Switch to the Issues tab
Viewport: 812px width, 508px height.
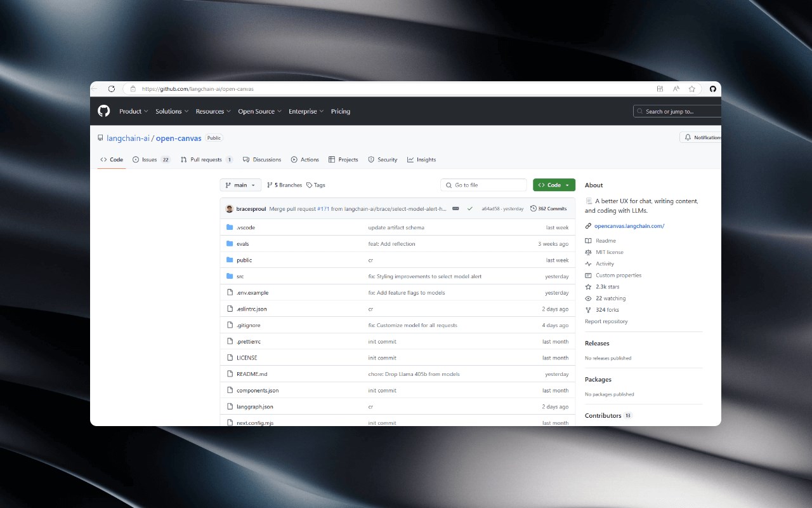pyautogui.click(x=151, y=159)
